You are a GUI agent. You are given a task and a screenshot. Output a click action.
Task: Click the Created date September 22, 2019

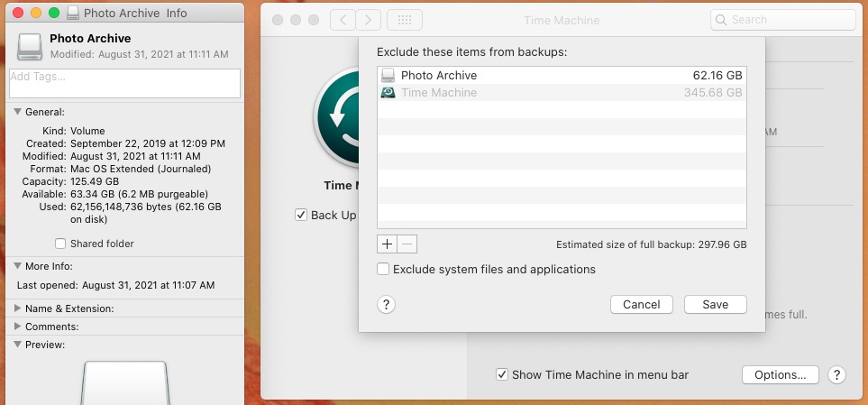click(x=148, y=143)
